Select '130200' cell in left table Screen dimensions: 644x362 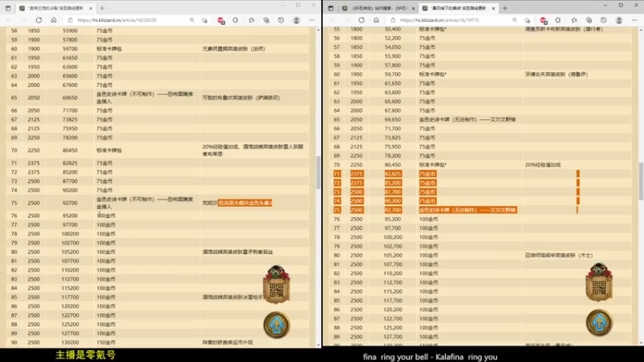pos(70,343)
